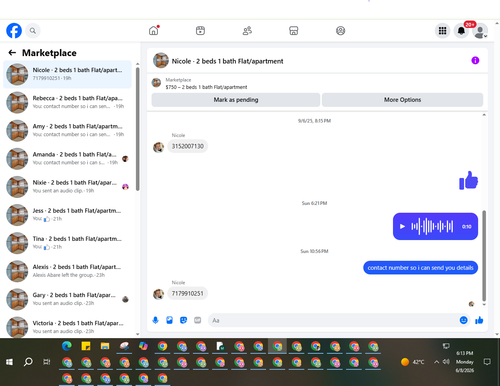Click the microphone voice clip icon
The height and width of the screenshot is (386, 500).
click(x=155, y=320)
